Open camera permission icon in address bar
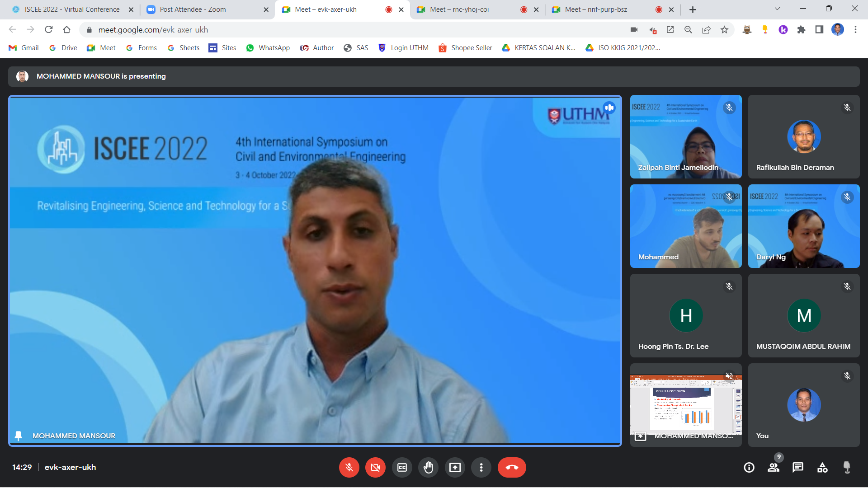 point(634,29)
